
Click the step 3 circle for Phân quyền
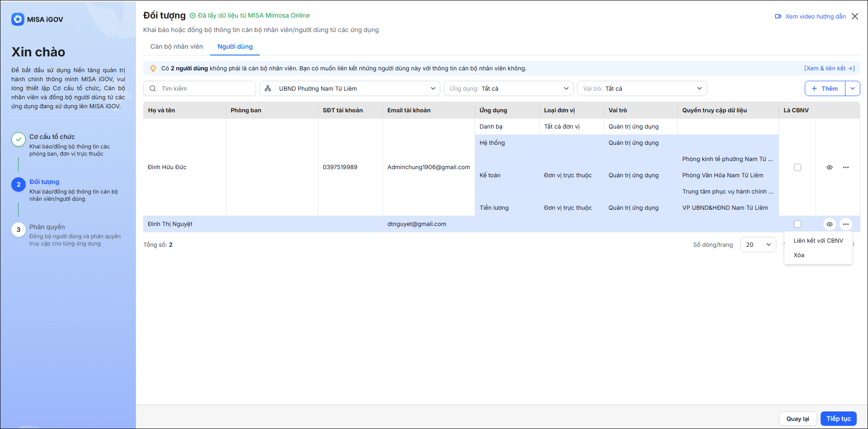pos(19,230)
